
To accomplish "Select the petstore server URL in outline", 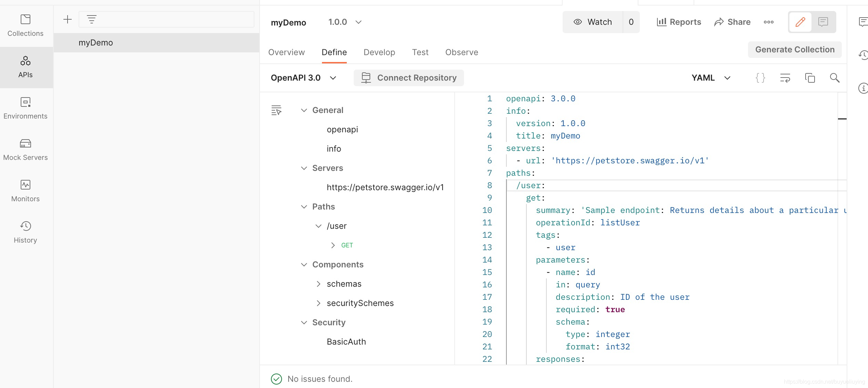I will pyautogui.click(x=385, y=187).
